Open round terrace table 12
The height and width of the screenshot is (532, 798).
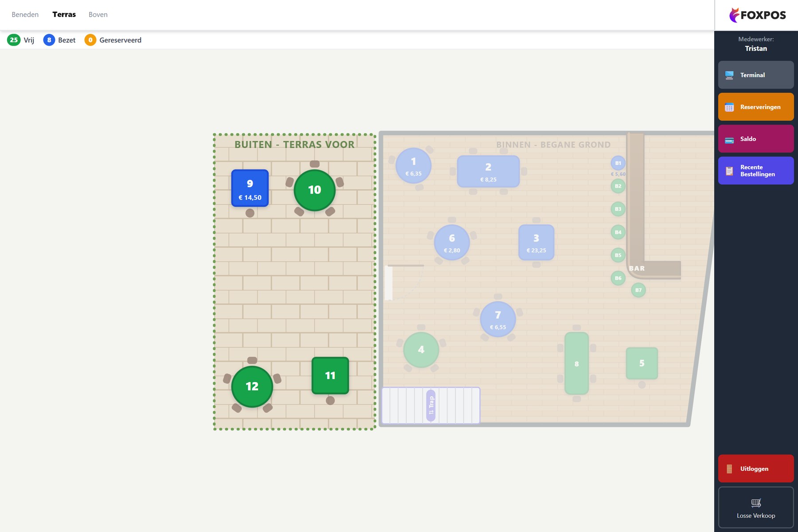click(x=252, y=387)
